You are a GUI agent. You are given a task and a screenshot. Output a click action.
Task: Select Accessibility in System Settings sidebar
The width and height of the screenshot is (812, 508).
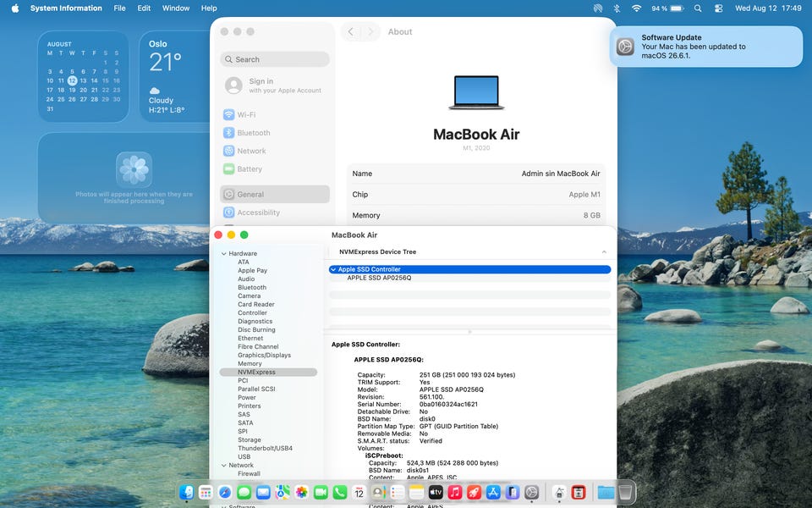click(x=275, y=213)
